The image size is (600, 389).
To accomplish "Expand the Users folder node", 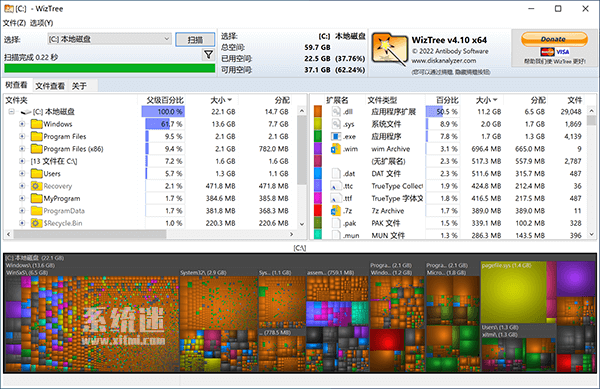I will pyautogui.click(x=22, y=174).
